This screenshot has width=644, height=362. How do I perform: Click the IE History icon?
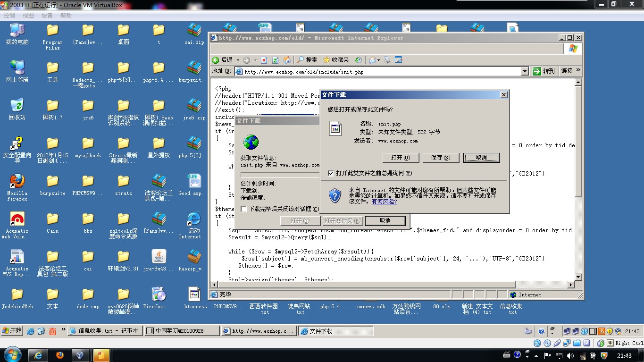pyautogui.click(x=358, y=60)
